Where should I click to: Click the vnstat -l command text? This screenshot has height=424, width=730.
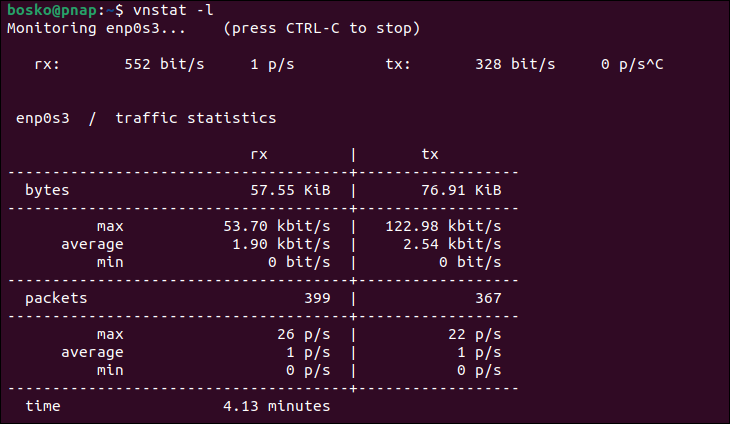173,10
